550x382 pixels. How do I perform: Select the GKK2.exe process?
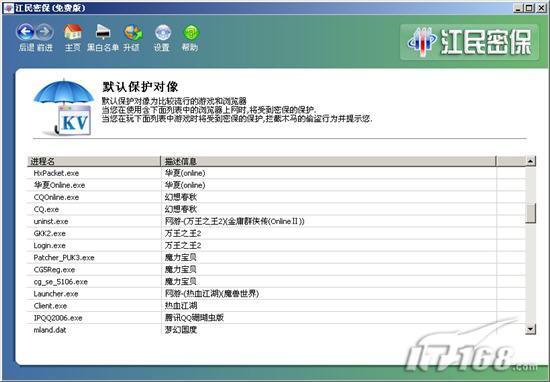coord(49,233)
